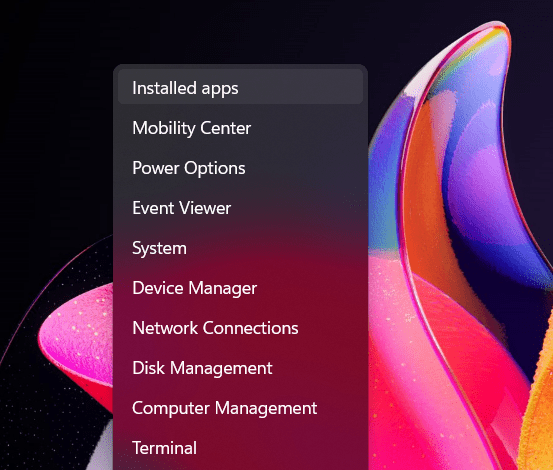Choose Disk Management from the list
Screen dimensions: 553x470
(x=240, y=368)
